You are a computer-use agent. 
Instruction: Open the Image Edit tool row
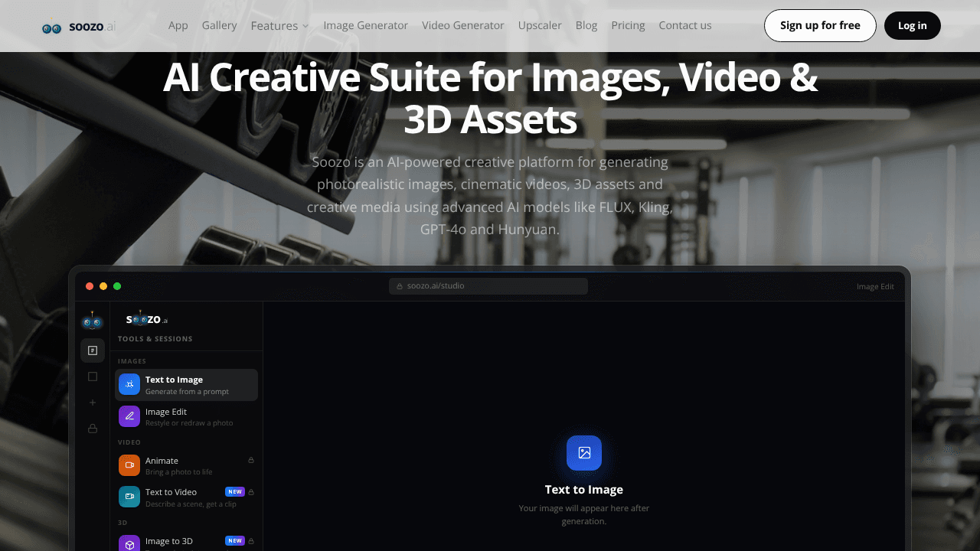(186, 416)
